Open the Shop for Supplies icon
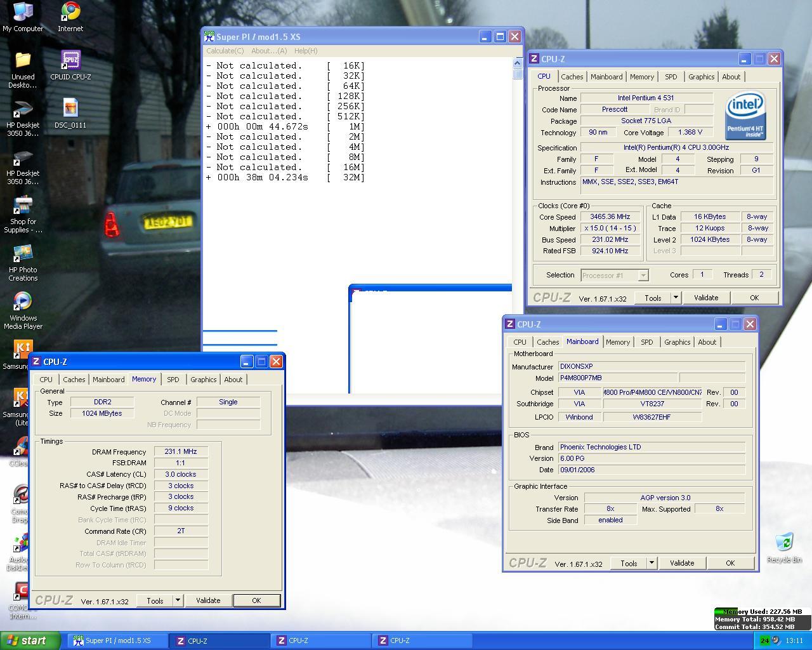This screenshot has width=812, height=650. (23, 215)
